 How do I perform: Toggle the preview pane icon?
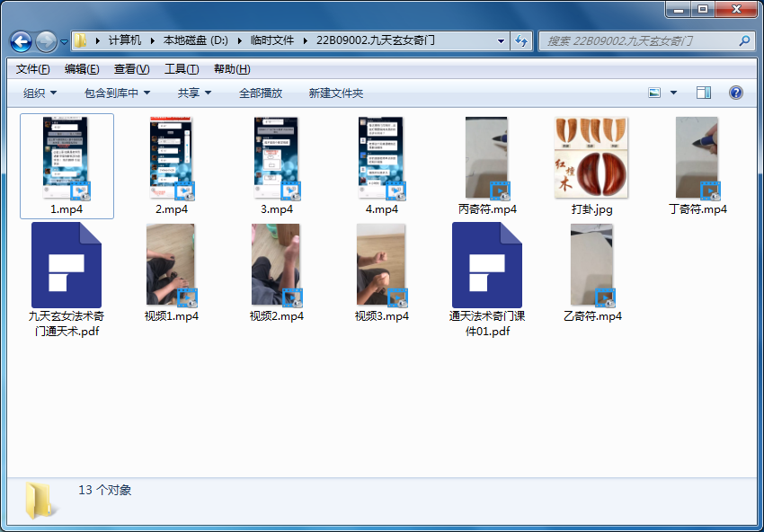click(704, 93)
